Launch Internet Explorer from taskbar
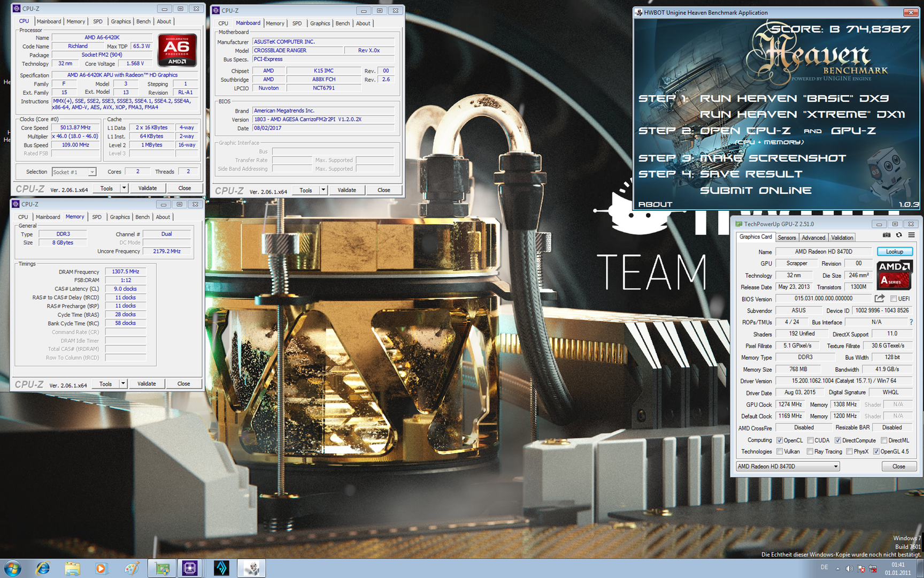The image size is (924, 578). click(x=43, y=568)
